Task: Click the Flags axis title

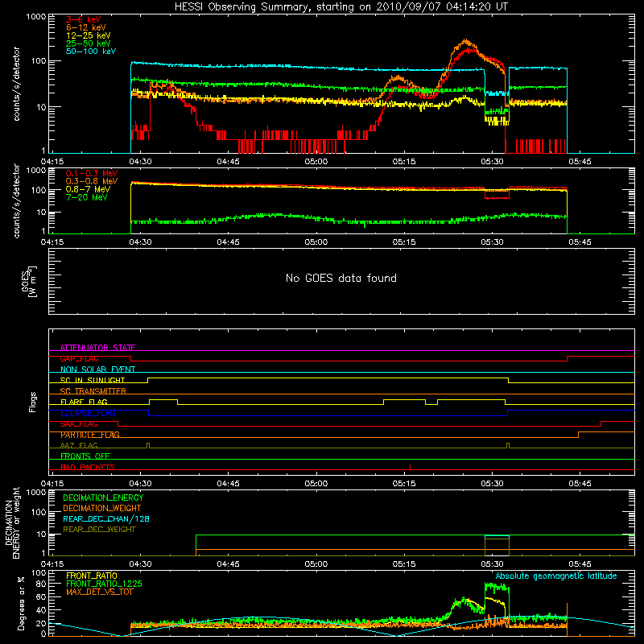Action: pos(32,402)
